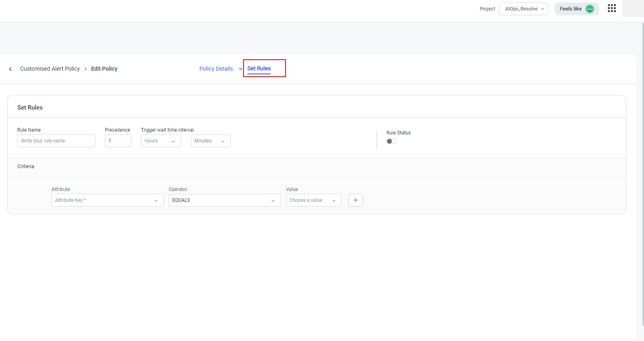Switch to the Policy Details step
644x341 pixels.
coord(216,69)
